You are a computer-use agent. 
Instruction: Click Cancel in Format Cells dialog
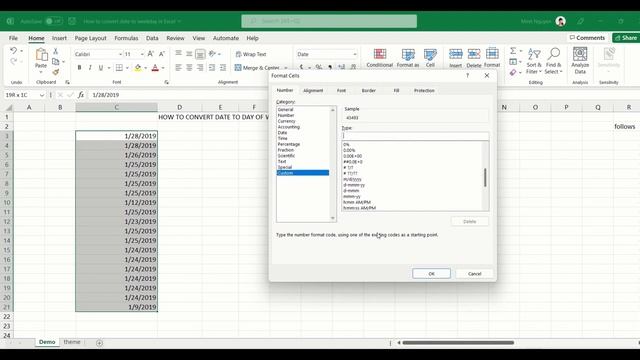coord(474,273)
